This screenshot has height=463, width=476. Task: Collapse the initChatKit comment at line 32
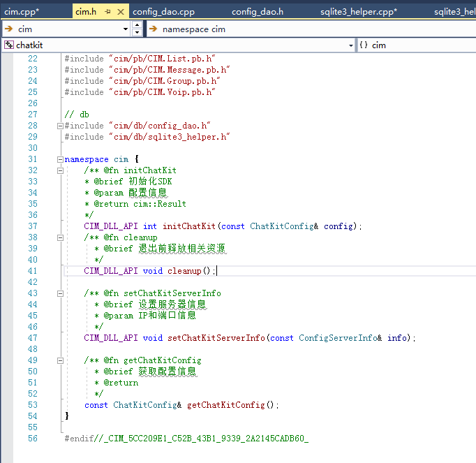coord(60,170)
